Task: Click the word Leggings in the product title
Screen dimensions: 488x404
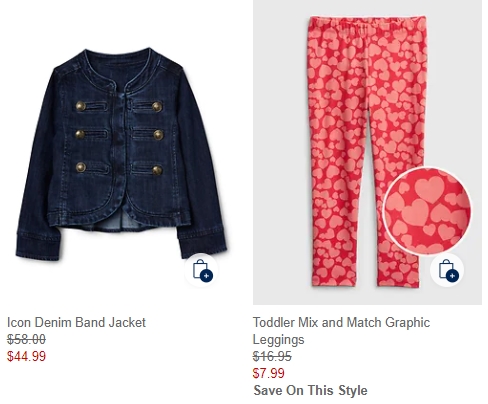Action: coord(279,339)
